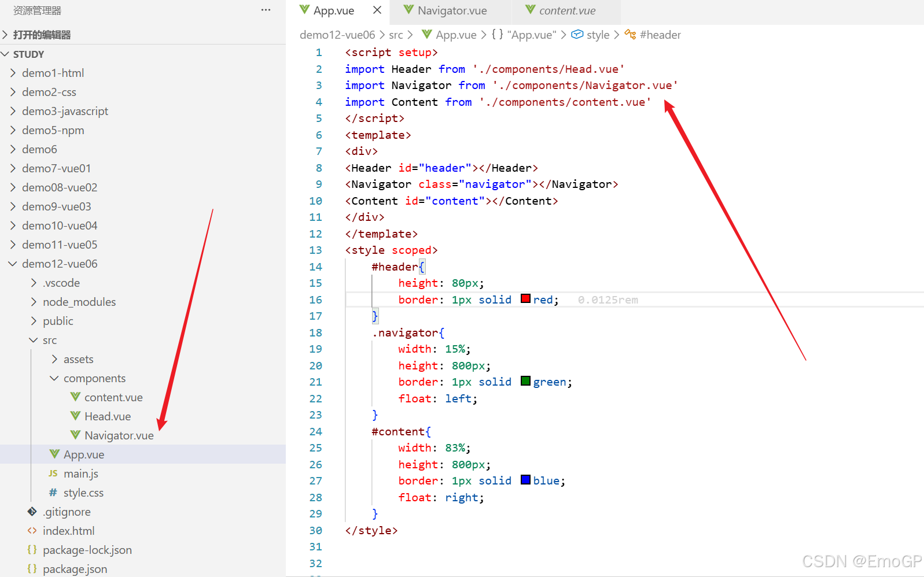Image resolution: width=924 pixels, height=577 pixels.
Task: Place cursor on 'float: right;' line
Action: (x=441, y=497)
